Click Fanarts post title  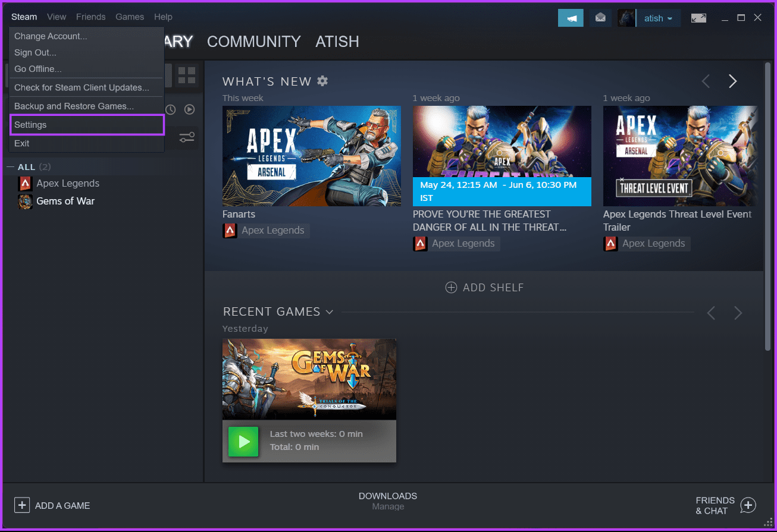pos(239,214)
